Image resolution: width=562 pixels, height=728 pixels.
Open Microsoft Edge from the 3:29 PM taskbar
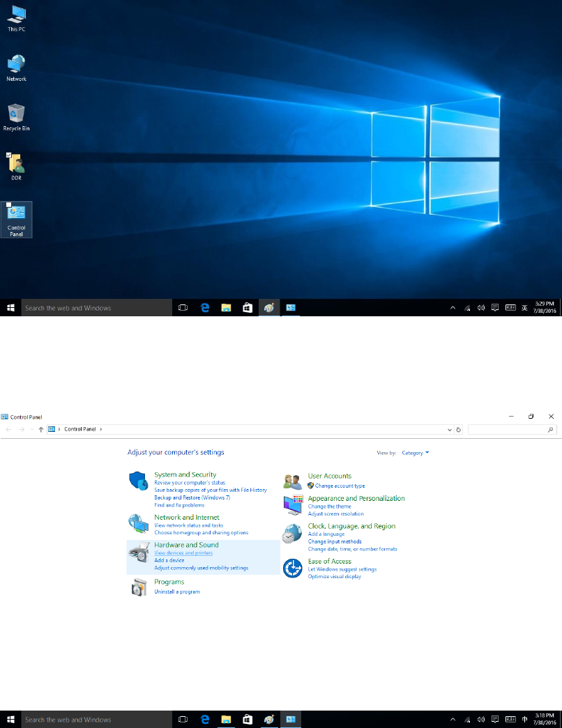pyautogui.click(x=204, y=307)
